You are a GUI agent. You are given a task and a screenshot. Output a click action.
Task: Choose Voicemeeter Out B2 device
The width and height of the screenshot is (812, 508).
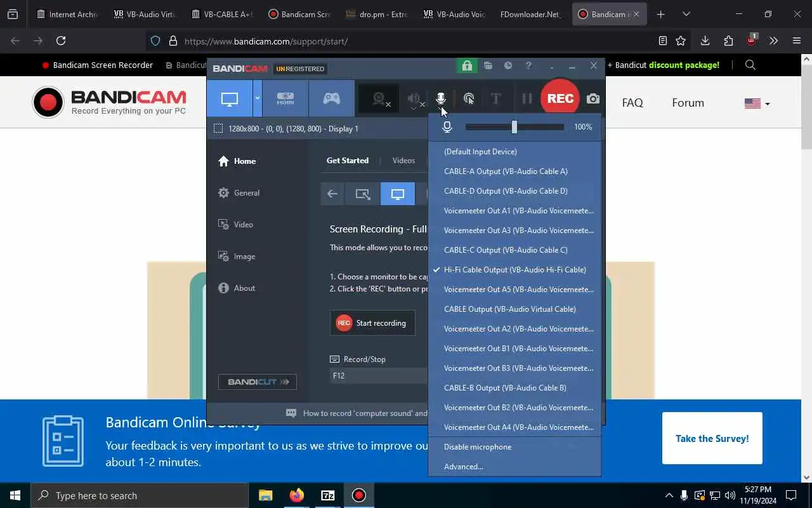pos(514,408)
